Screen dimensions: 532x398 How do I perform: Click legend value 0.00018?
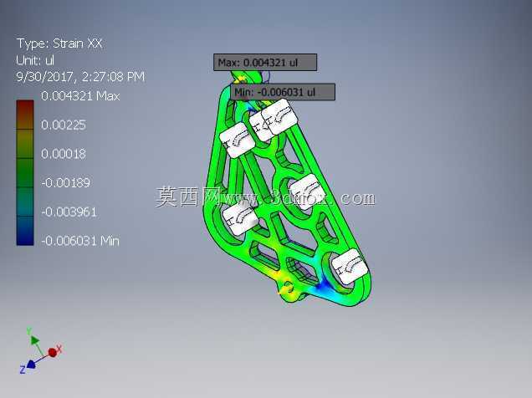click(x=64, y=154)
